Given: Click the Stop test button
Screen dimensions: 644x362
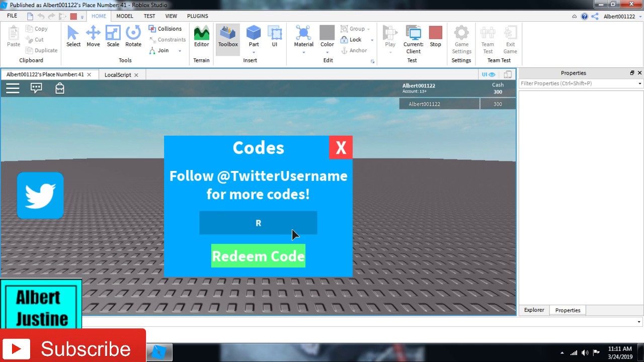Looking at the screenshot, I should point(435,37).
